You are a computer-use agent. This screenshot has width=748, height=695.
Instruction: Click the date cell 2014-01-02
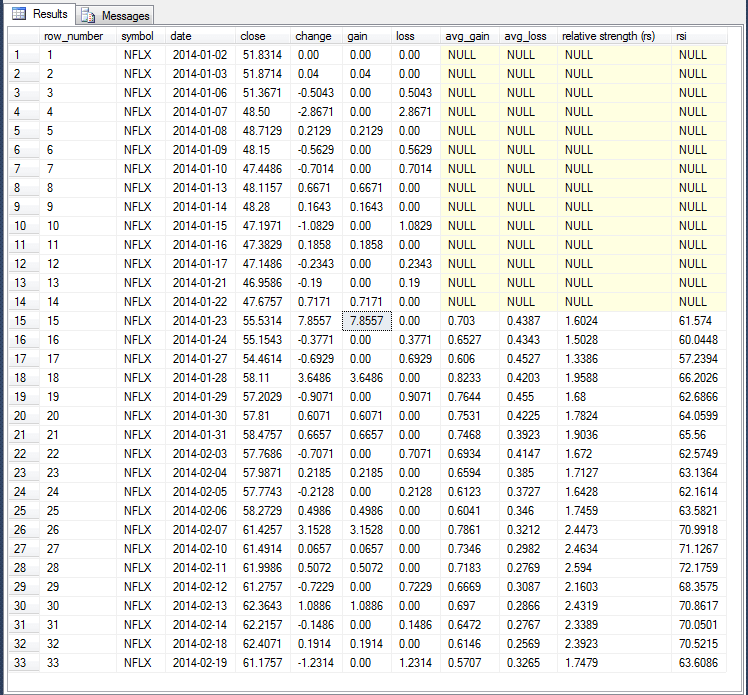coord(200,55)
